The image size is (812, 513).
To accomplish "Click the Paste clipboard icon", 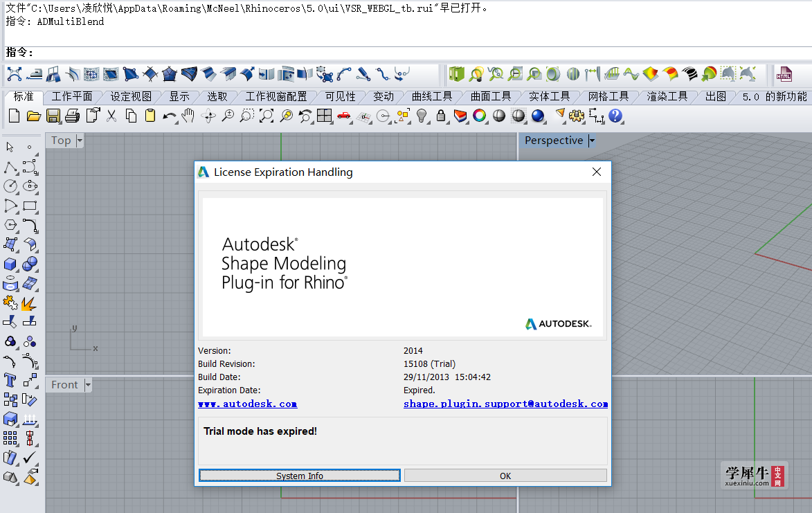I will tap(150, 116).
